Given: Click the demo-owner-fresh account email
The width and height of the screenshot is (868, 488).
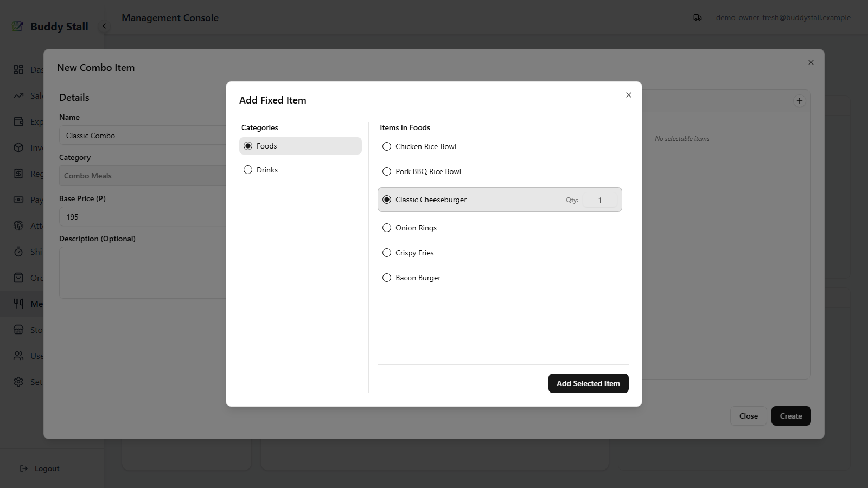Looking at the screenshot, I should (783, 17).
